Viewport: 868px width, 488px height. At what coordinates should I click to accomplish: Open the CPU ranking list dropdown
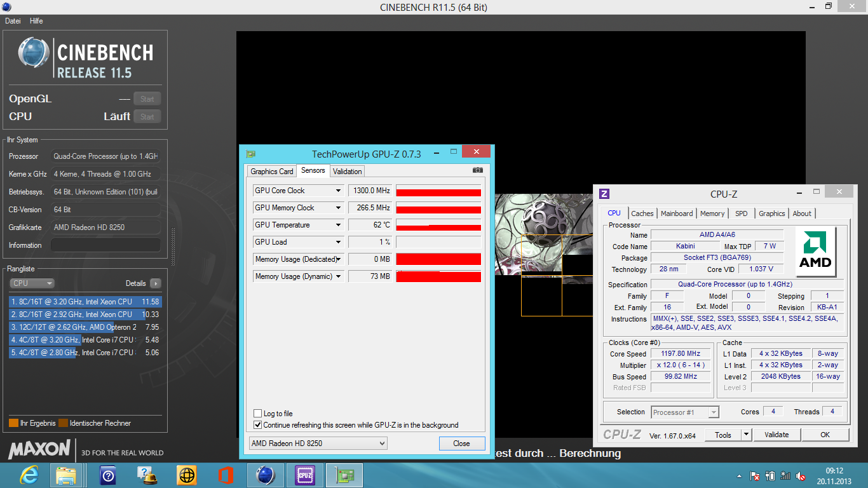coord(32,283)
